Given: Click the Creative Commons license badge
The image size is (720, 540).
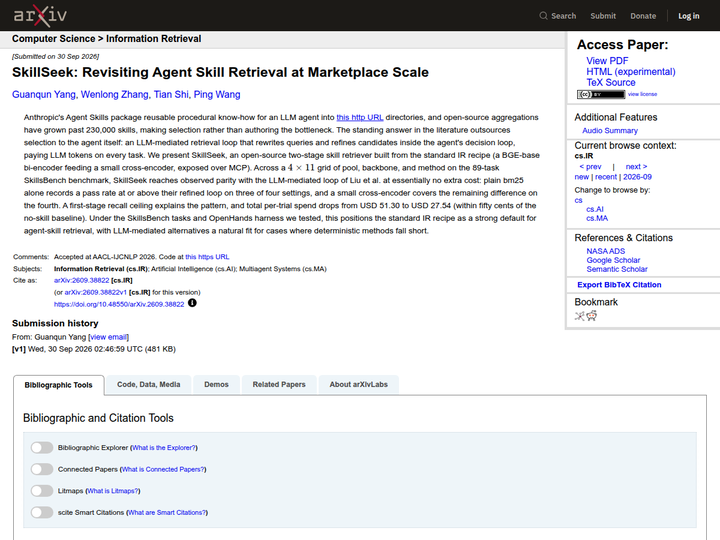Looking at the screenshot, I should pos(601,94).
